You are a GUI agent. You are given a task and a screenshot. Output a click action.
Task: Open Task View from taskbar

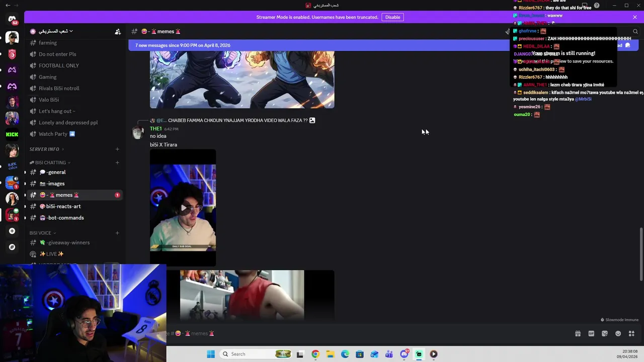point(300,354)
